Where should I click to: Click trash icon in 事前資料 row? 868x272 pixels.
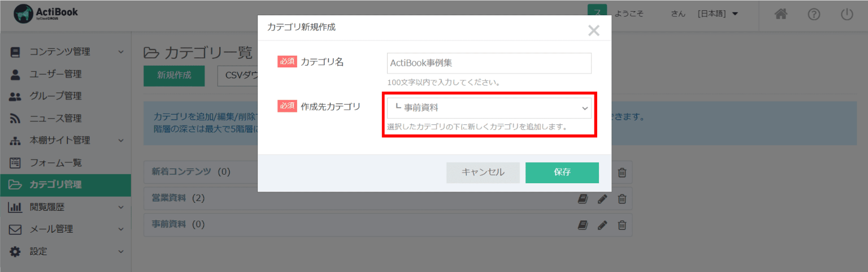(x=622, y=225)
